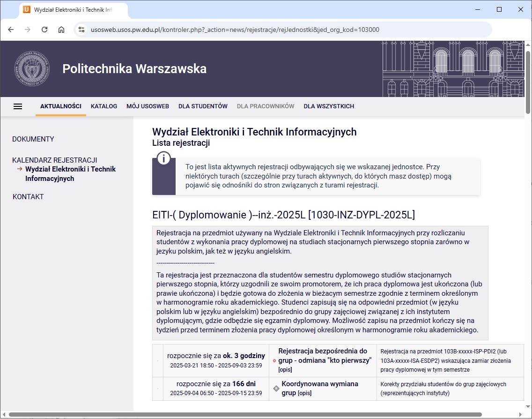Screen dimensions: 532x419
Task: Open KONTAKT in the sidebar
Action: tap(28, 197)
